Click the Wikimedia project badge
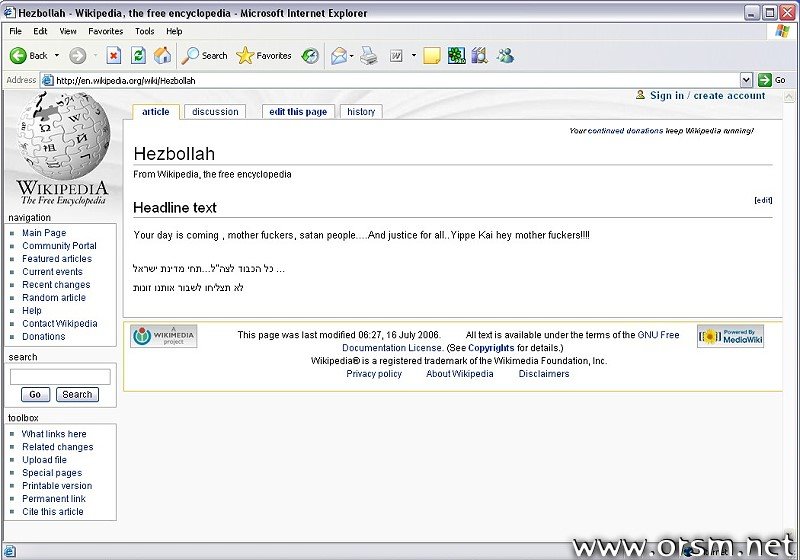Screen dimensions: 800x560 click(x=163, y=337)
